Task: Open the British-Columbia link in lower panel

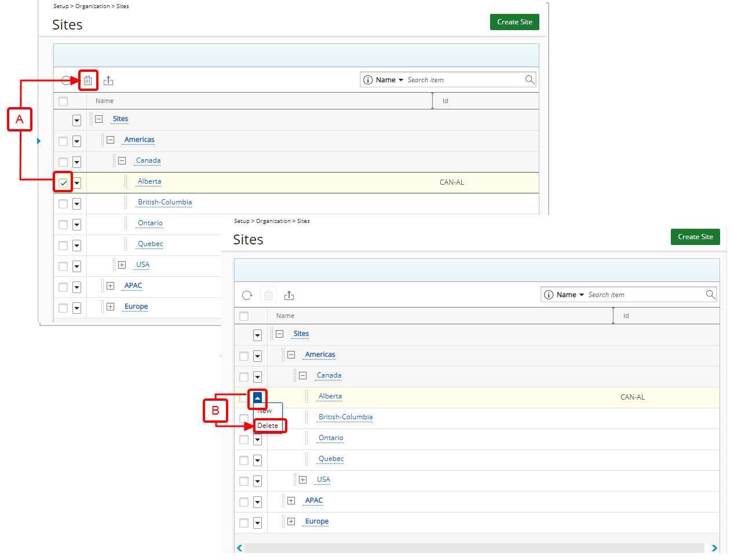Action: click(345, 417)
